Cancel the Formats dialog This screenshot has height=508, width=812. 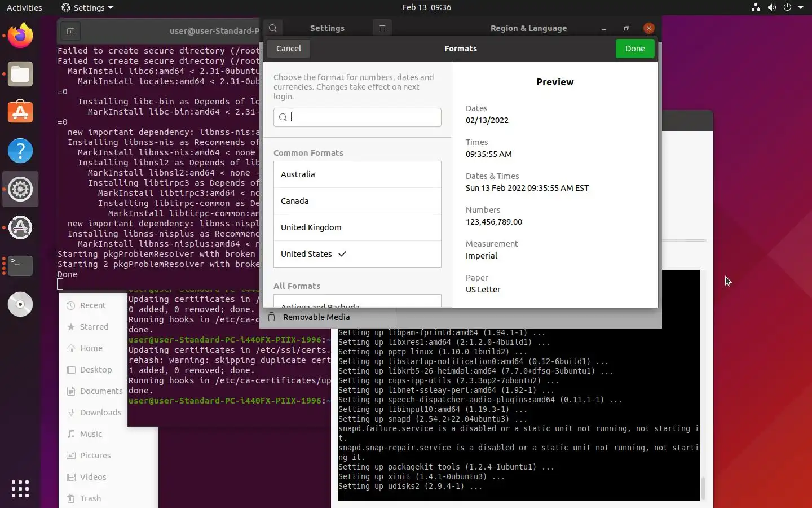[289, 49]
